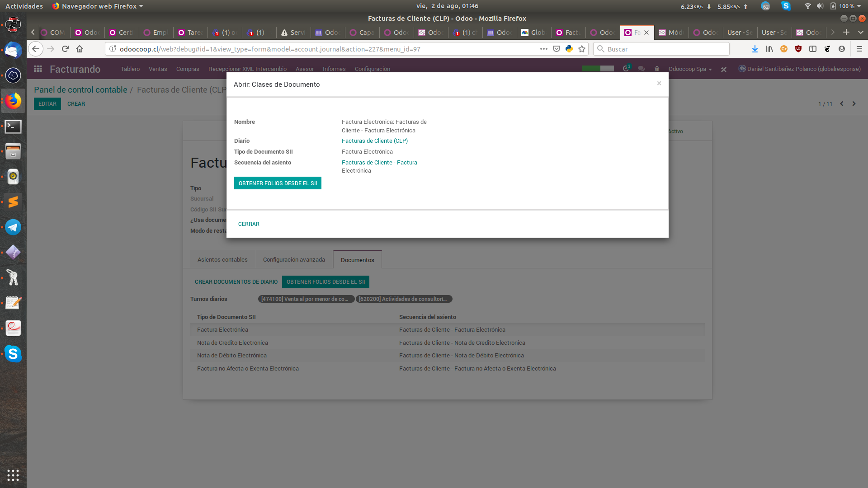The image size is (868, 488).
Task: Click Facturas de Cliente (CLP) link
Action: pos(374,141)
